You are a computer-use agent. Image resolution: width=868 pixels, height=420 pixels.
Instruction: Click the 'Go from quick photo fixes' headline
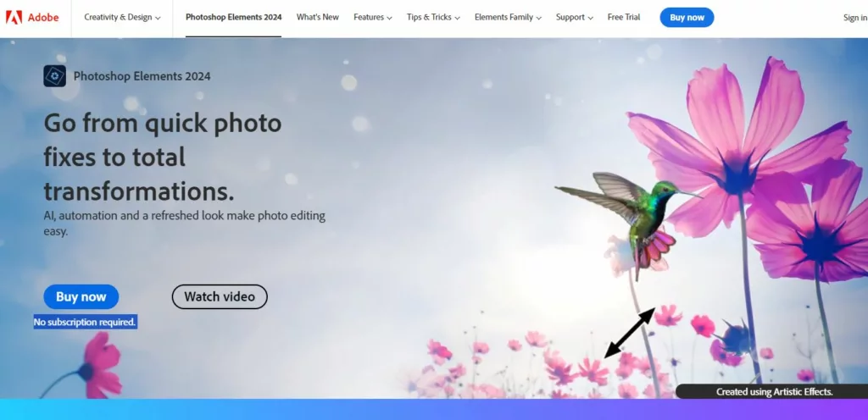pos(163,157)
